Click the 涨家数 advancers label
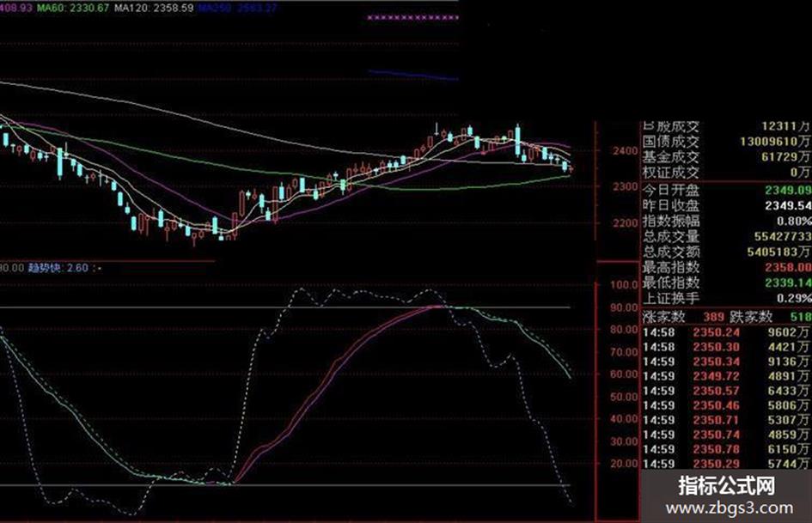Viewport: 812px width, 523px height. (x=664, y=316)
